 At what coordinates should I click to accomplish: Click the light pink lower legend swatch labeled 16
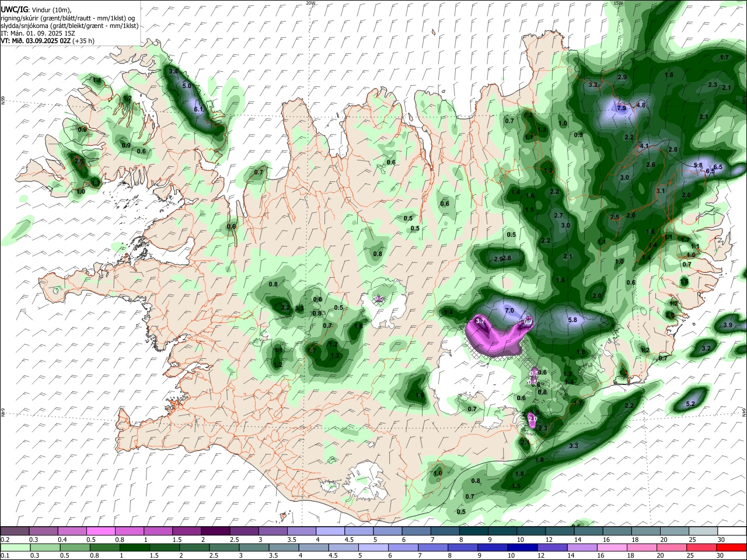point(612,547)
